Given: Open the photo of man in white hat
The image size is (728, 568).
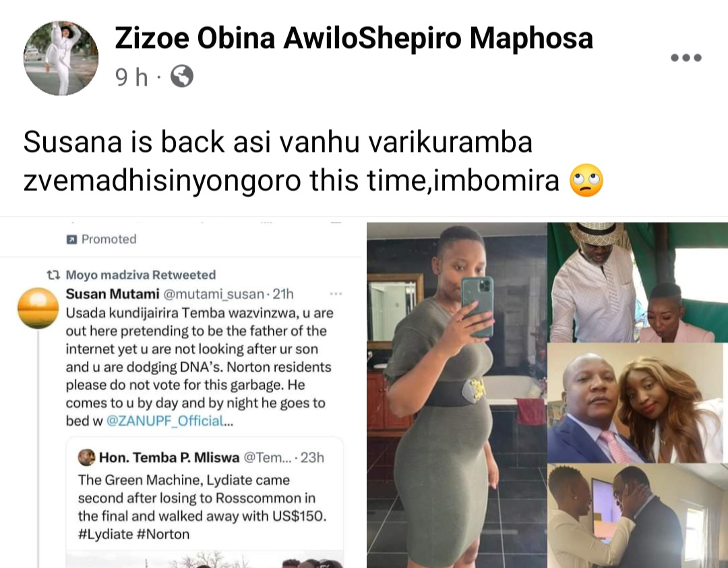Looking at the screenshot, I should 638,282.
